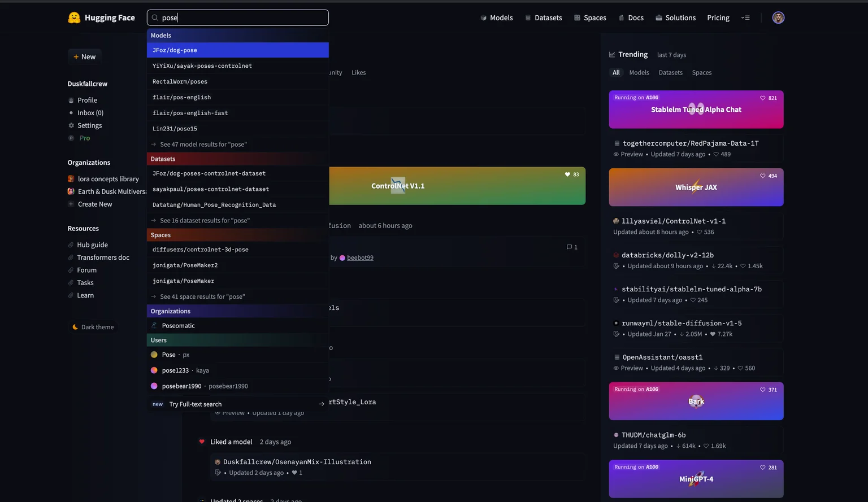
Task: Select the Models trending tab
Action: pyautogui.click(x=639, y=72)
